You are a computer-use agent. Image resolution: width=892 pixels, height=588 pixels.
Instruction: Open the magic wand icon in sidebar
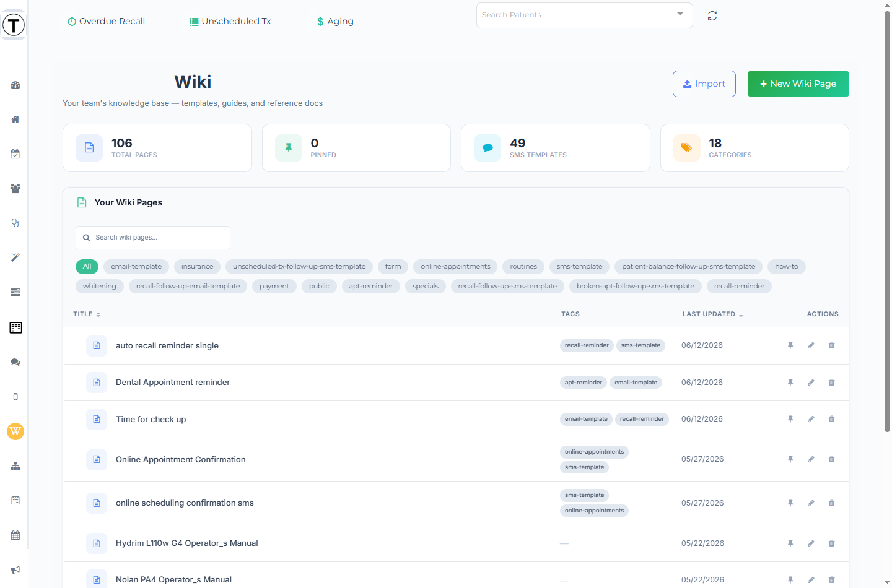(15, 257)
